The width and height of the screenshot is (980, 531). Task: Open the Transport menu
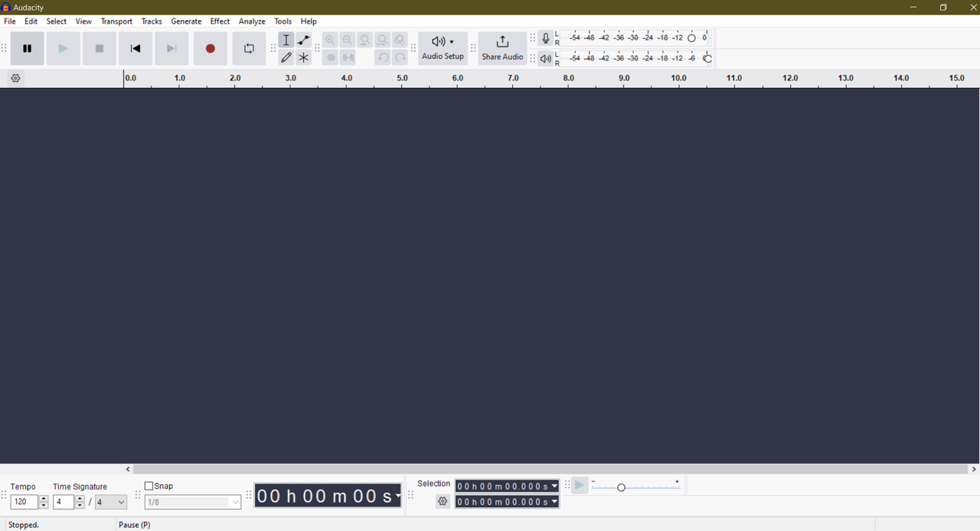click(116, 21)
